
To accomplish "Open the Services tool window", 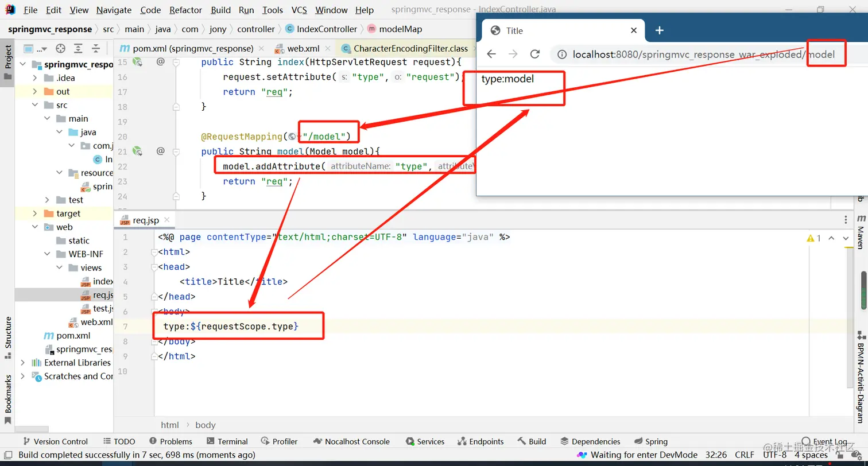I will pyautogui.click(x=425, y=441).
